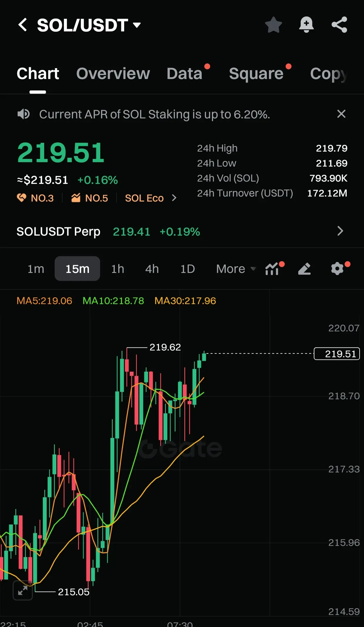Tap the ≈$219.51 fiat price
This screenshot has width=364, height=627.
click(43, 180)
